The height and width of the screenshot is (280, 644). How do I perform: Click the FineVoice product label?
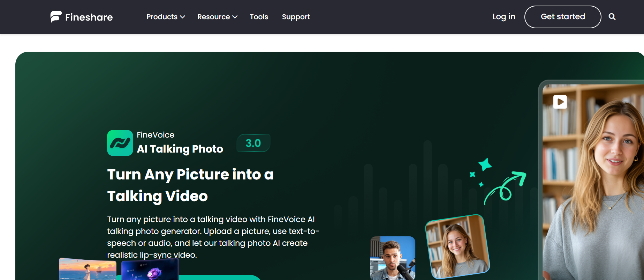pos(156,135)
